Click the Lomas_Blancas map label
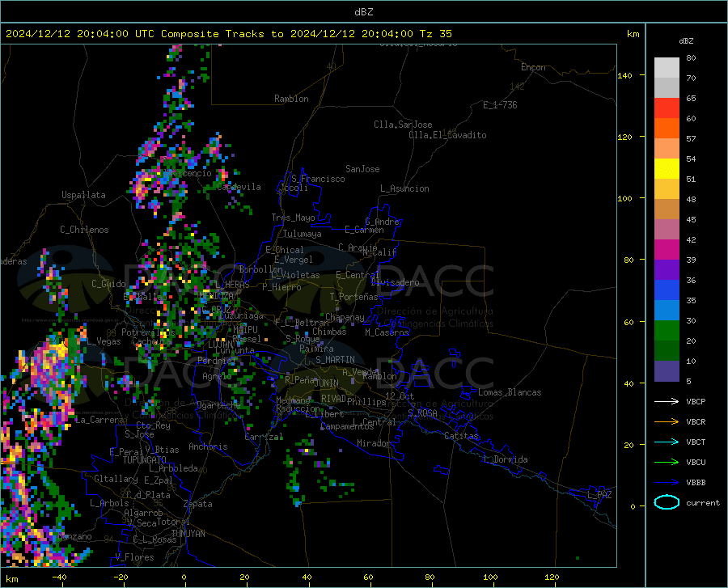 pyautogui.click(x=510, y=392)
